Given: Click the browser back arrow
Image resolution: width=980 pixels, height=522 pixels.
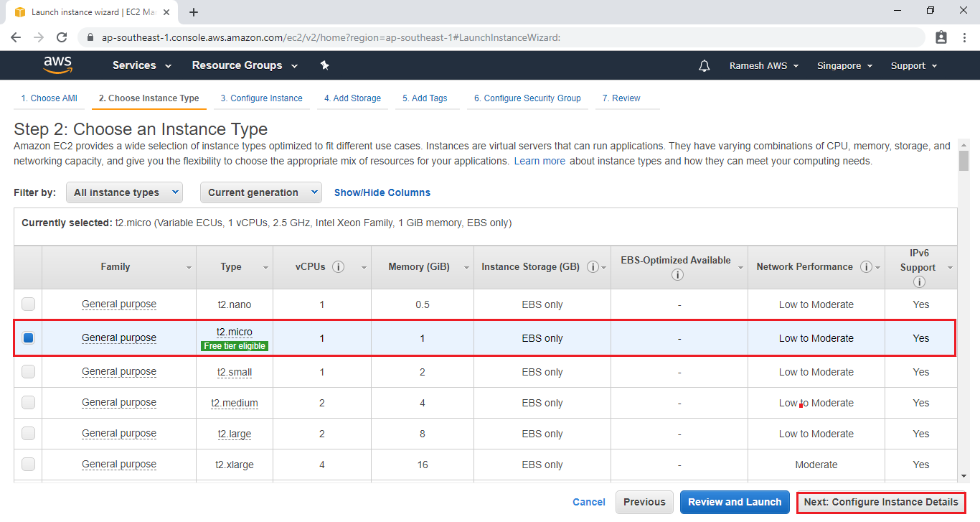Looking at the screenshot, I should [x=16, y=37].
